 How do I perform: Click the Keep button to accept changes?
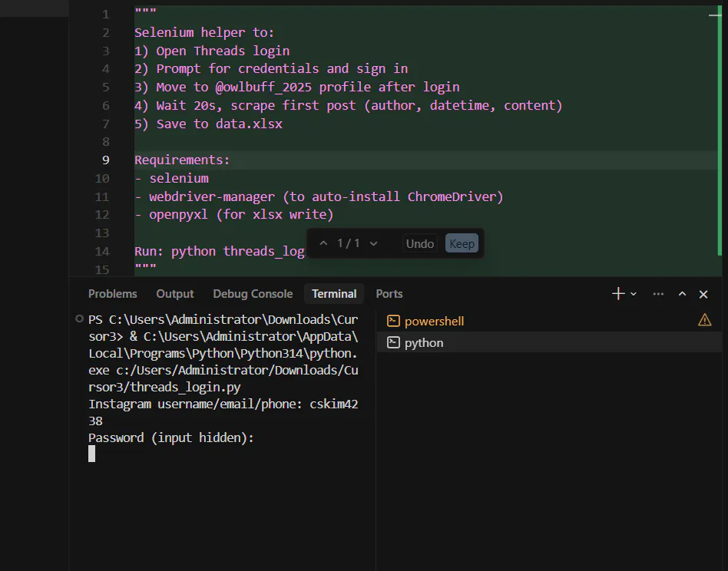pos(462,243)
